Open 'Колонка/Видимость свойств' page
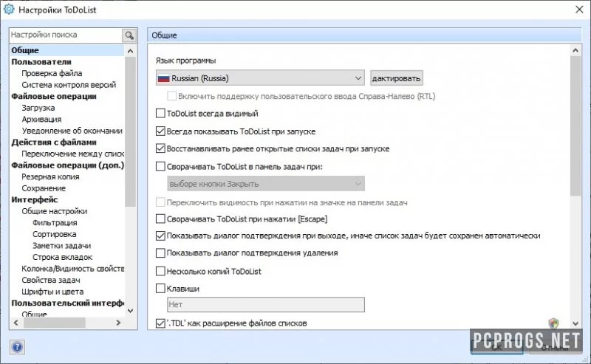 click(72, 269)
